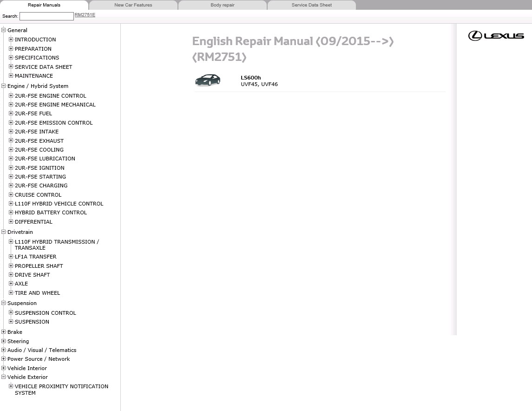Click the Lexus logo
This screenshot has height=411, width=532.
[x=496, y=36]
